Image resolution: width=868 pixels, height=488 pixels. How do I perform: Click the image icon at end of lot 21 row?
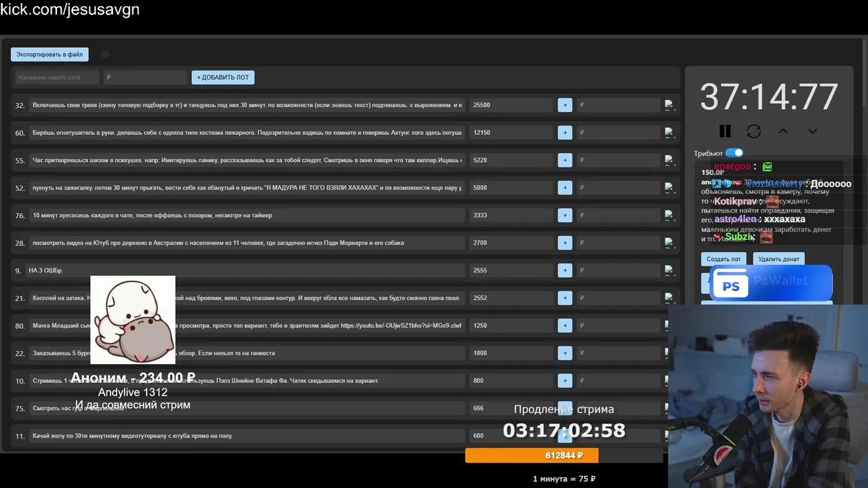[x=669, y=298]
